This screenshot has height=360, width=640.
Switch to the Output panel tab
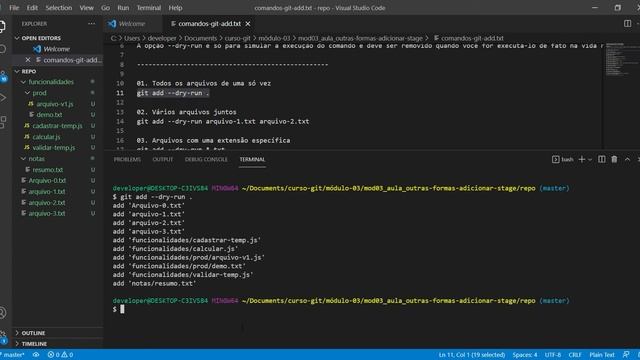click(x=162, y=159)
